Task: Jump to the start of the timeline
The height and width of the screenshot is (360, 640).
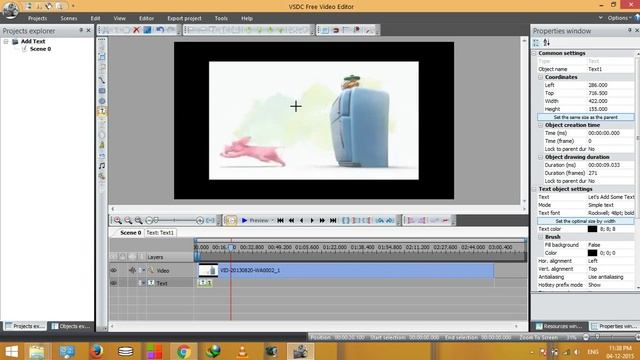Action: pos(280,220)
